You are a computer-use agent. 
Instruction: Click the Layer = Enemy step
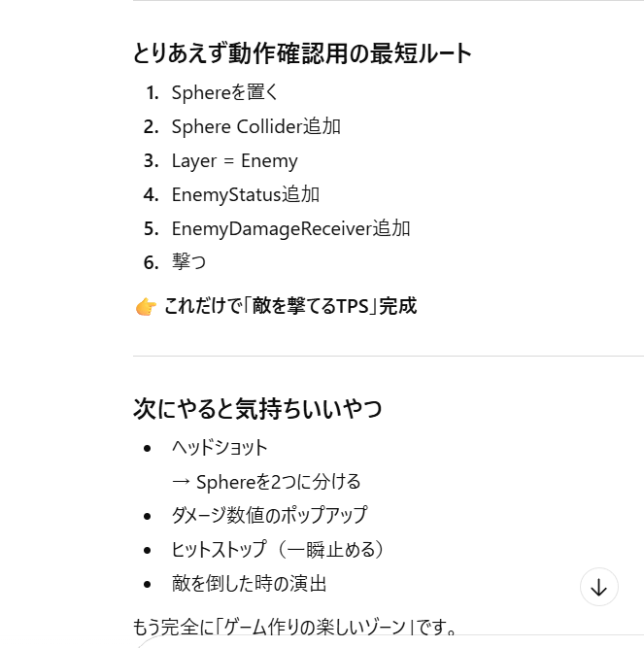point(234,161)
